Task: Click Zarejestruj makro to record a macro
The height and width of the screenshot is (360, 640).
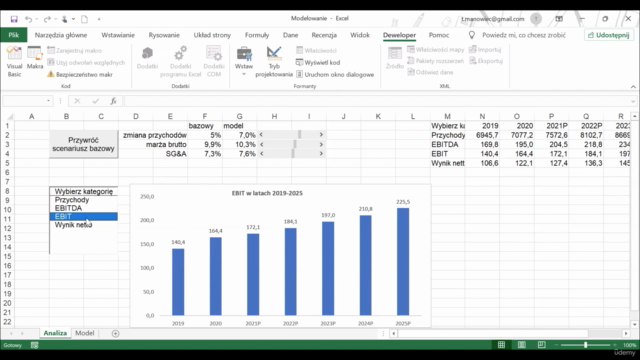Action: (x=75, y=51)
